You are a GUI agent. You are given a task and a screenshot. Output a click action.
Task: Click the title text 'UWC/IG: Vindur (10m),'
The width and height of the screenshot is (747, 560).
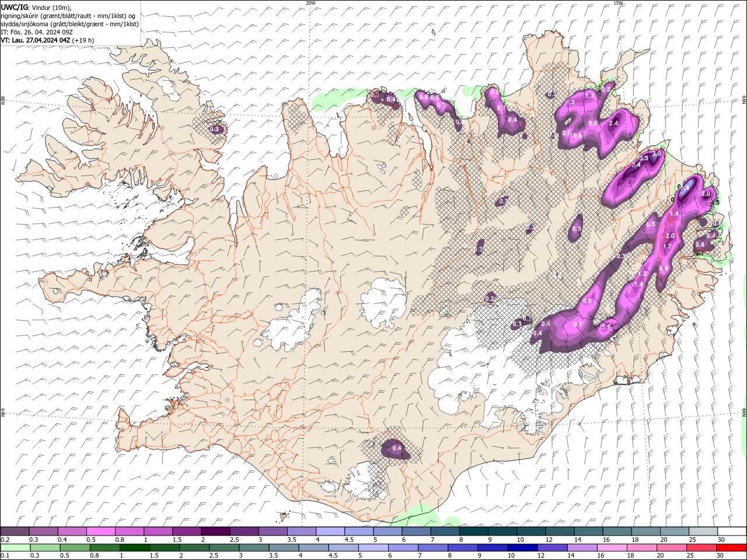pos(36,7)
